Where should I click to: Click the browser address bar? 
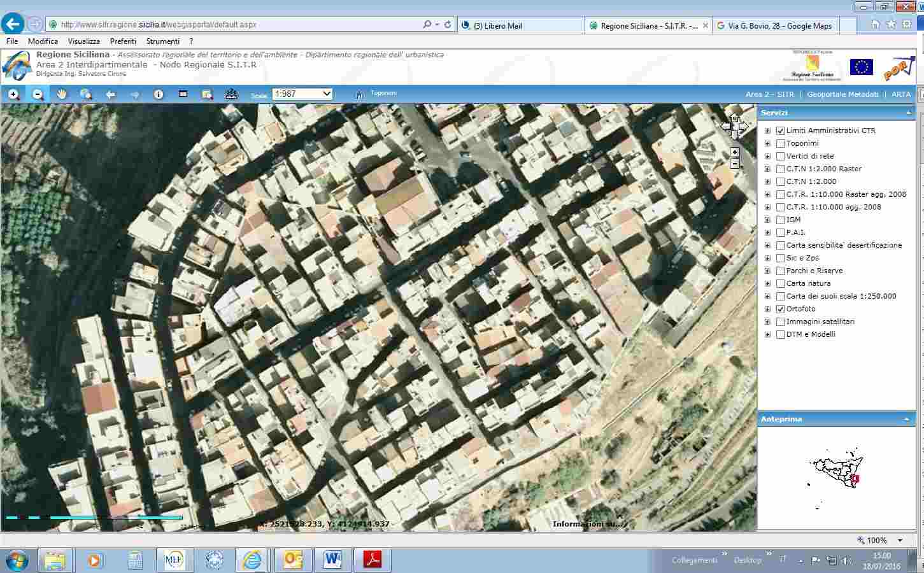point(236,25)
